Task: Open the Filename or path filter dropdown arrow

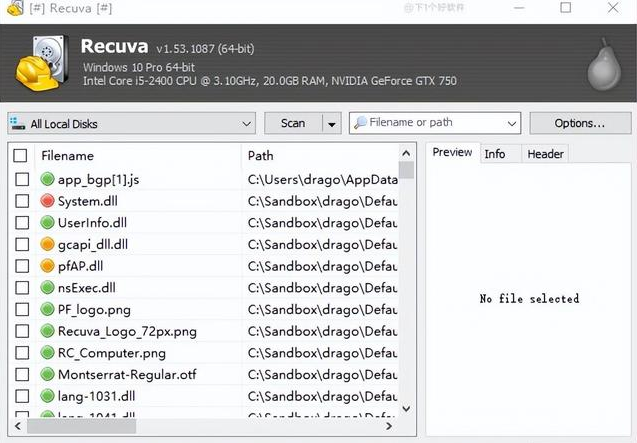Action: [x=512, y=124]
